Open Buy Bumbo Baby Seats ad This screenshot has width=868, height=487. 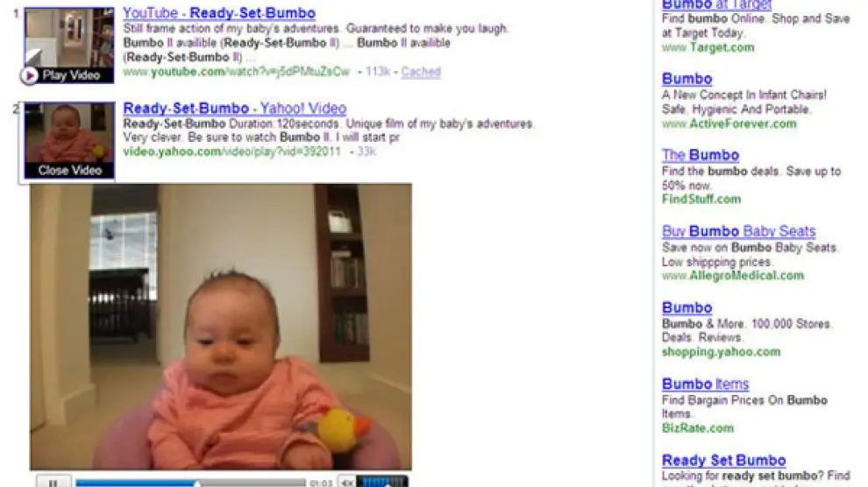[738, 231]
